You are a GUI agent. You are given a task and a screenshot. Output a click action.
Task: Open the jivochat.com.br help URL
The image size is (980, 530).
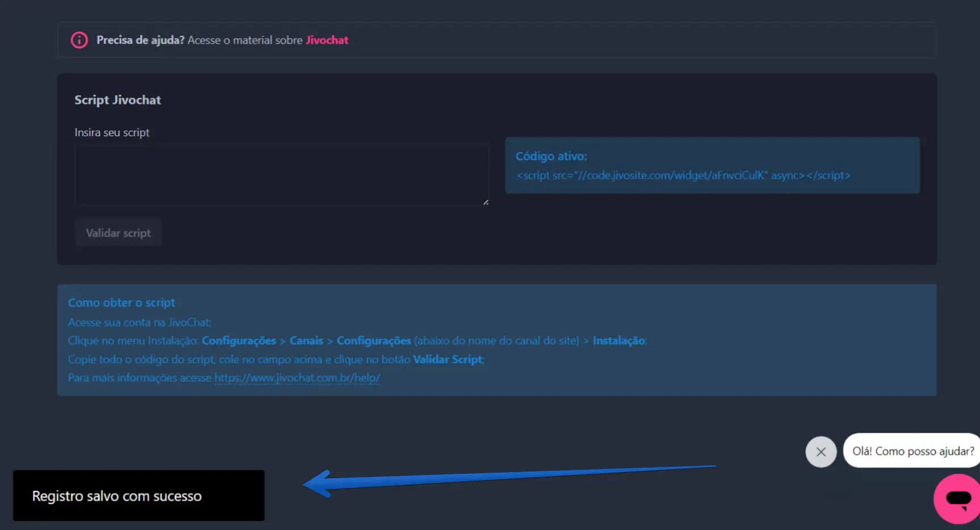tap(297, 378)
